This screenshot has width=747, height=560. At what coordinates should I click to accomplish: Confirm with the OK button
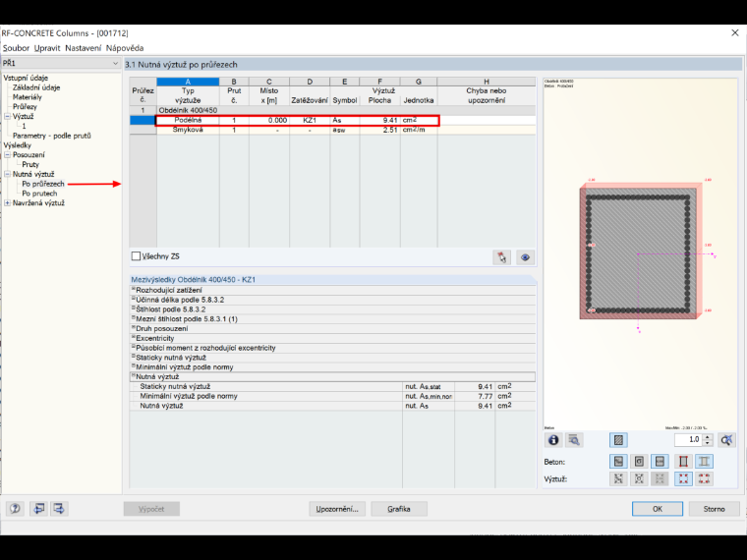(658, 509)
